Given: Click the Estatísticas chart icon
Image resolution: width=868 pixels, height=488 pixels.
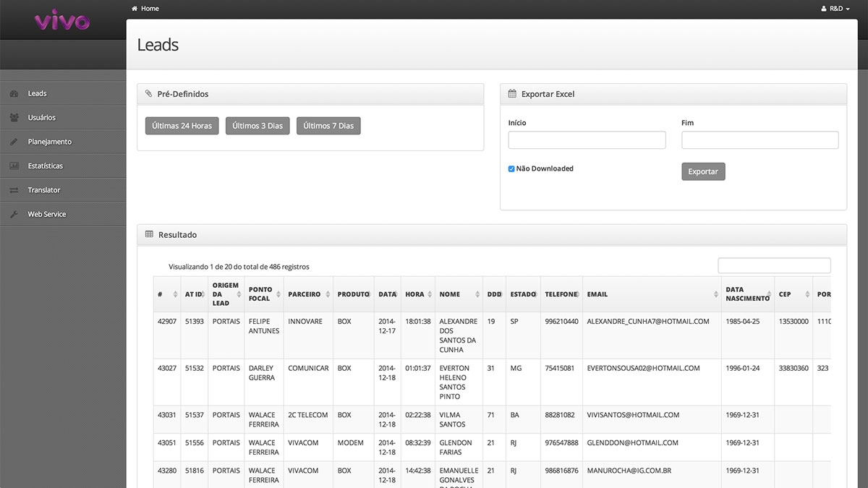Looking at the screenshot, I should [14, 166].
